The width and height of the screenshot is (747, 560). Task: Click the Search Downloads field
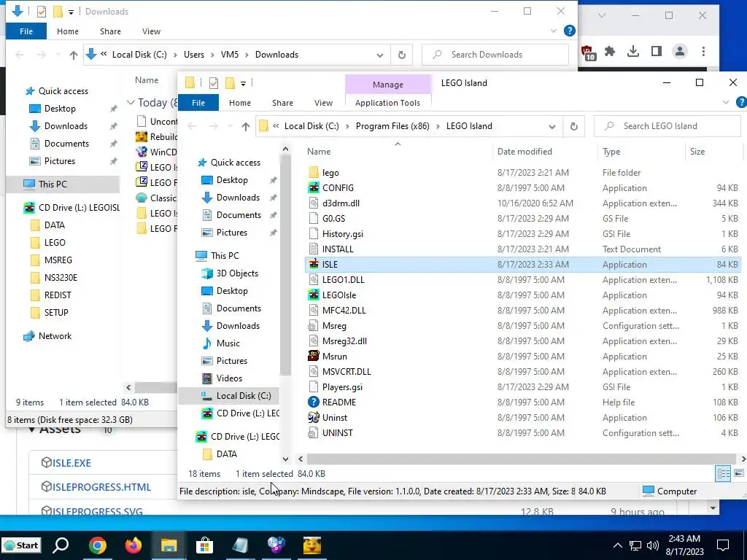(495, 55)
